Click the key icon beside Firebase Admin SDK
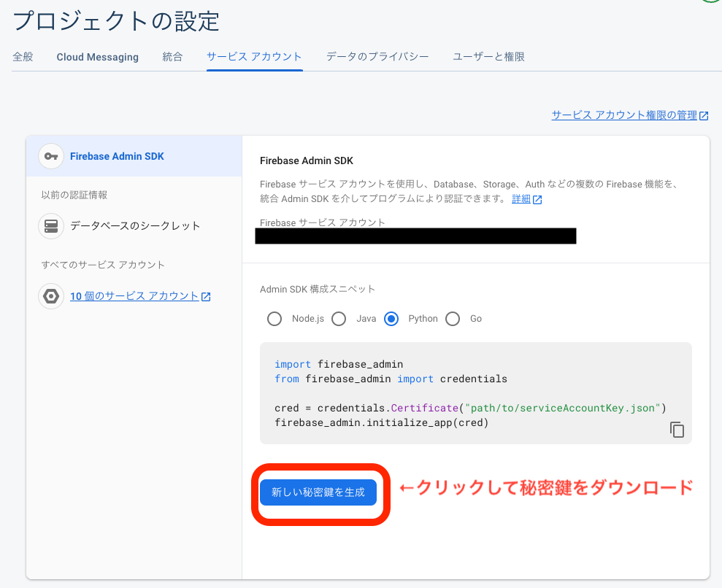722x588 pixels. coord(51,156)
